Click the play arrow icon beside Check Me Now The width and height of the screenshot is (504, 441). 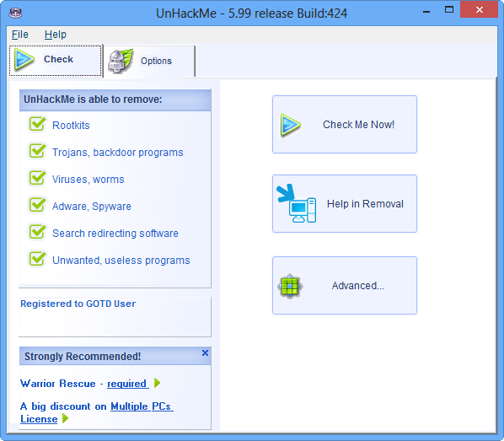[x=290, y=125]
